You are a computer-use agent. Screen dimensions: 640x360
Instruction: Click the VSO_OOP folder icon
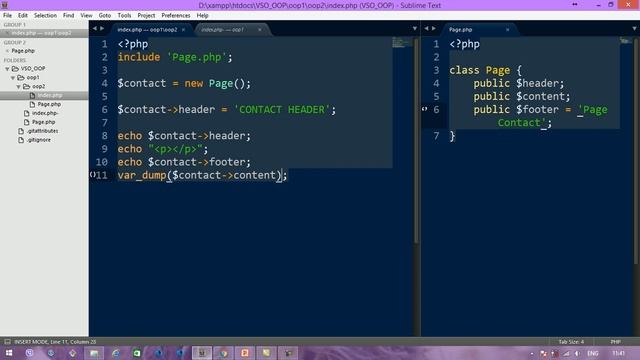click(x=15, y=69)
